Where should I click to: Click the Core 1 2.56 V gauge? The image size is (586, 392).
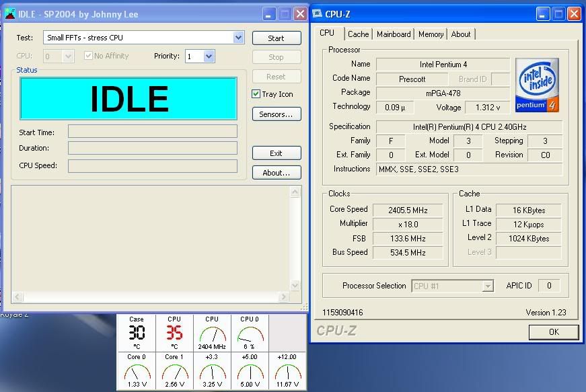click(174, 370)
